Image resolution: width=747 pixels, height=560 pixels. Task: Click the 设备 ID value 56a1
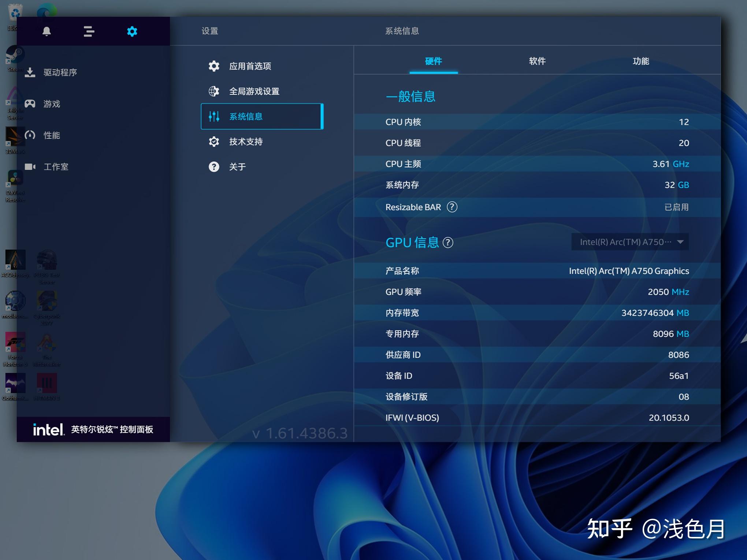tap(679, 376)
